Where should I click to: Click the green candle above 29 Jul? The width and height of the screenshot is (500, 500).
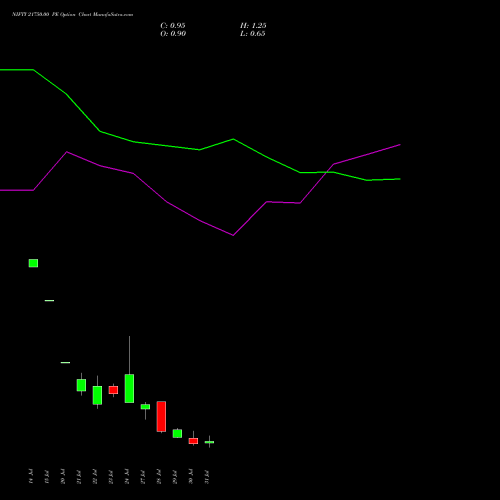click(x=177, y=433)
